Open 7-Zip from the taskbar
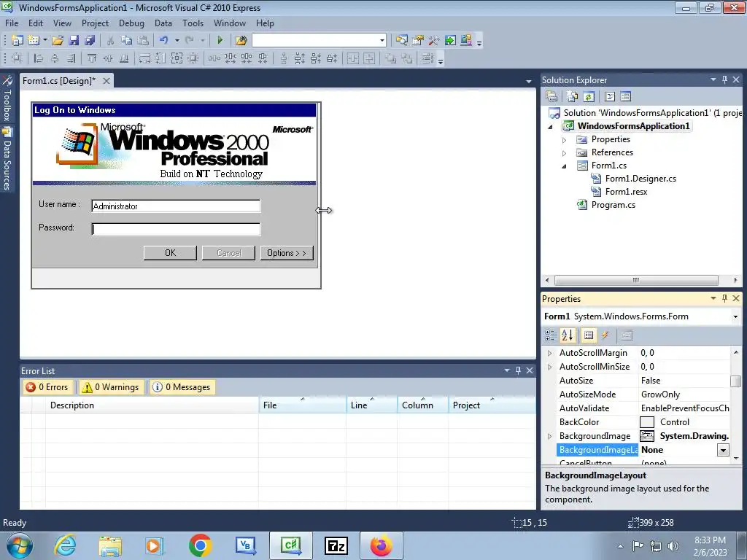 (336, 545)
